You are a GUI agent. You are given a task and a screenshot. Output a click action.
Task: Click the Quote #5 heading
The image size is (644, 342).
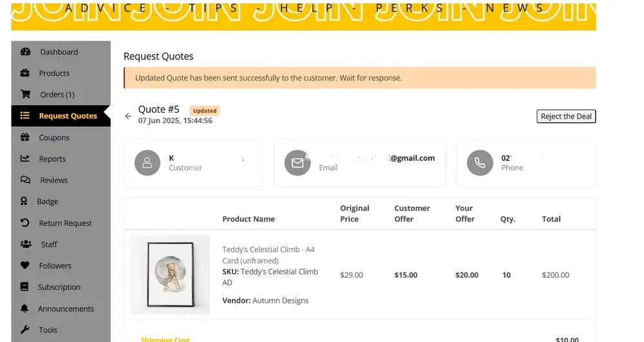[x=158, y=109]
